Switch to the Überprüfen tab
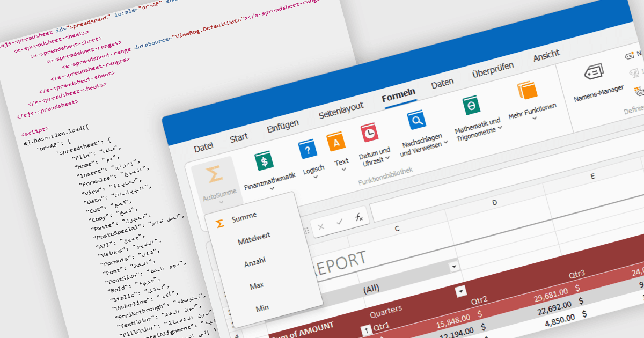The image size is (644, 338). point(493,70)
